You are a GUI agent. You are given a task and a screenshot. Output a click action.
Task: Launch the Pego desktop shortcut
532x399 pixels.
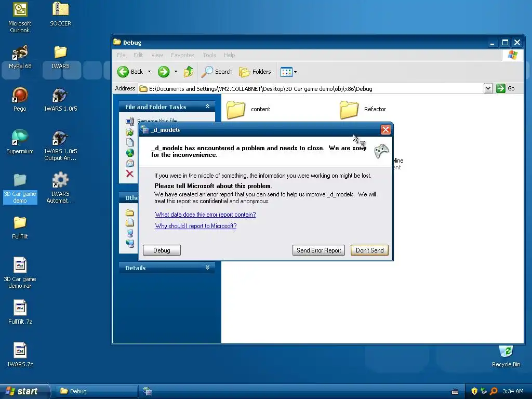point(20,99)
